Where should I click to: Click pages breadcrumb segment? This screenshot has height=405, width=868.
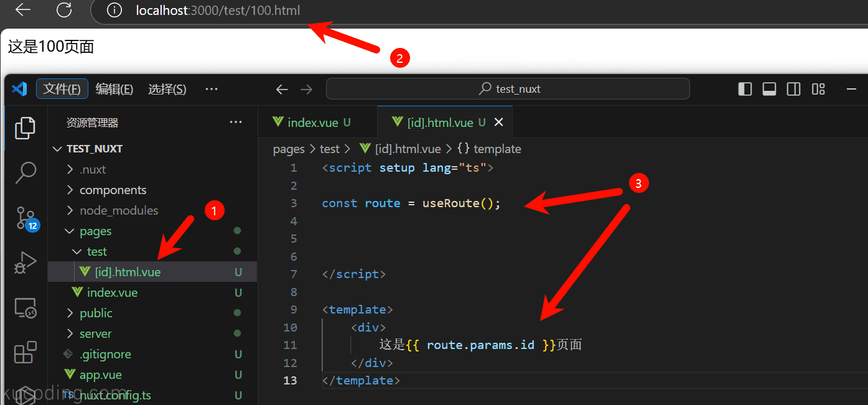pyautogui.click(x=289, y=149)
